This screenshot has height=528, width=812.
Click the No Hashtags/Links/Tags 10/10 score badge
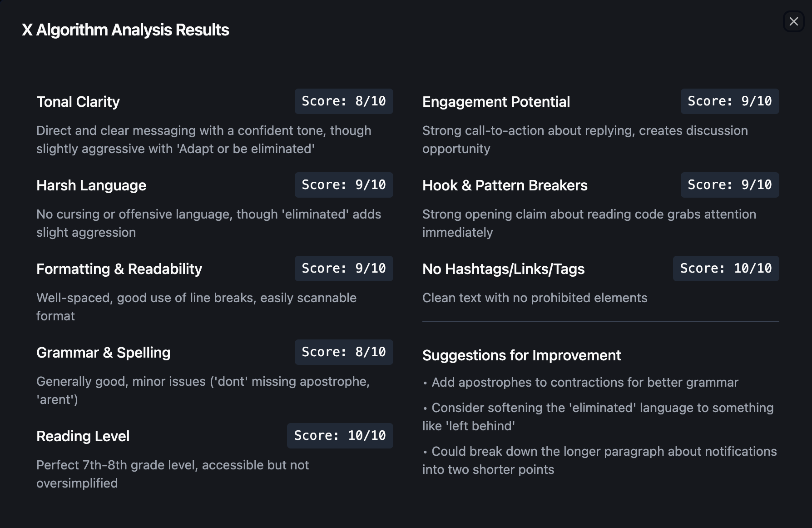pos(726,269)
